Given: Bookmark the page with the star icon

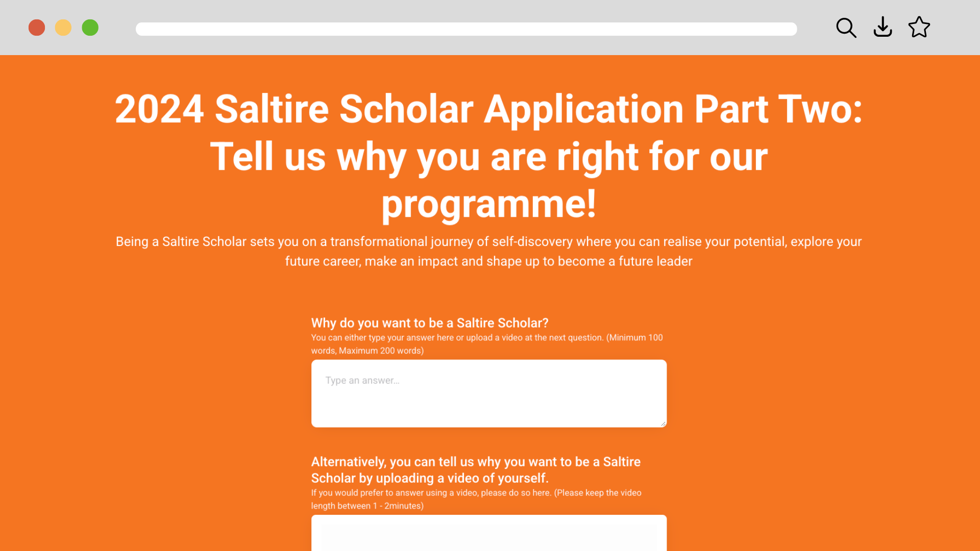Looking at the screenshot, I should (x=919, y=27).
